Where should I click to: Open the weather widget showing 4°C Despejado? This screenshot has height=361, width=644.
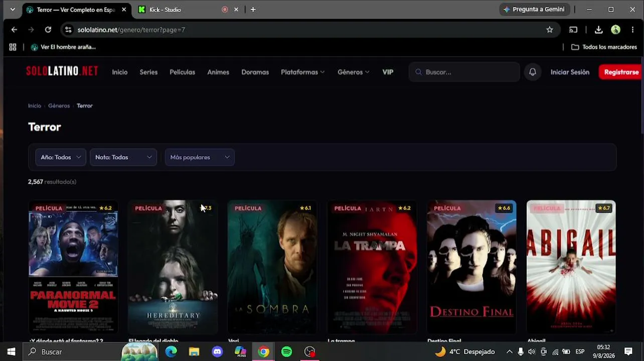tap(465, 351)
